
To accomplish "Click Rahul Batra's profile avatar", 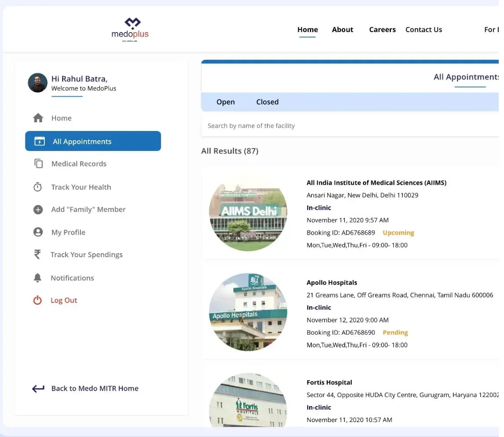I will coord(38,83).
